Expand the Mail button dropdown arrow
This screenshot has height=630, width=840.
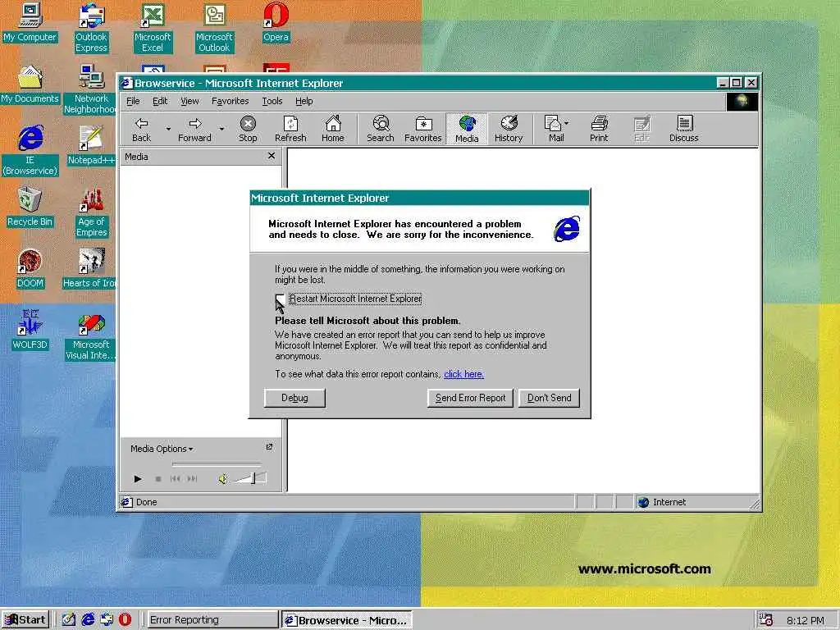pyautogui.click(x=567, y=123)
